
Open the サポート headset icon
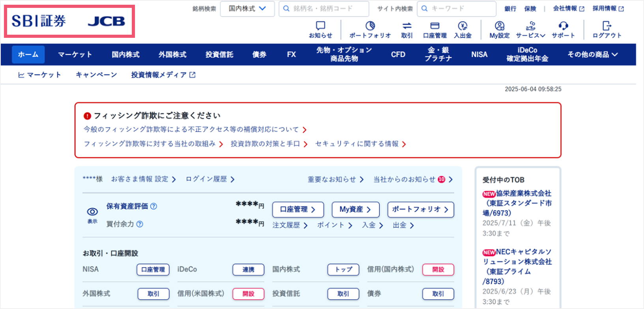point(563,26)
